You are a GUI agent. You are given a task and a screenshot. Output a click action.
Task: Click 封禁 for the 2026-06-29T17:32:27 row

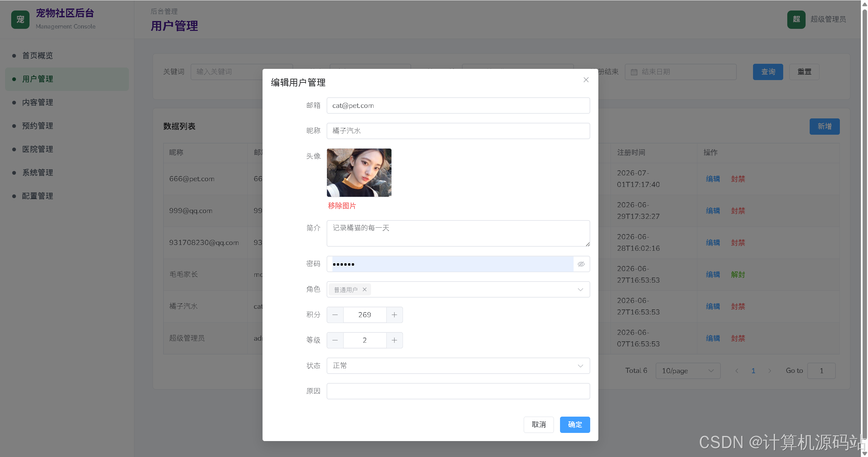(x=738, y=211)
